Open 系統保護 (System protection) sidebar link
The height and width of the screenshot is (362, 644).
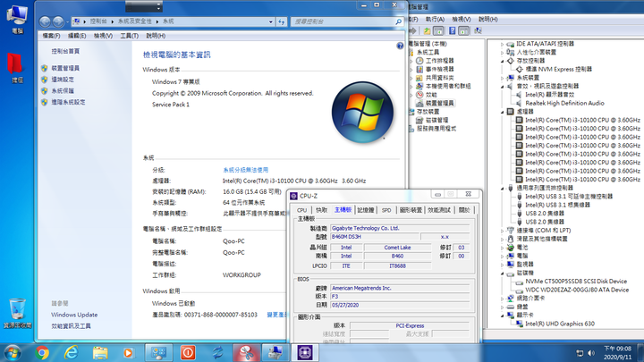(x=63, y=90)
